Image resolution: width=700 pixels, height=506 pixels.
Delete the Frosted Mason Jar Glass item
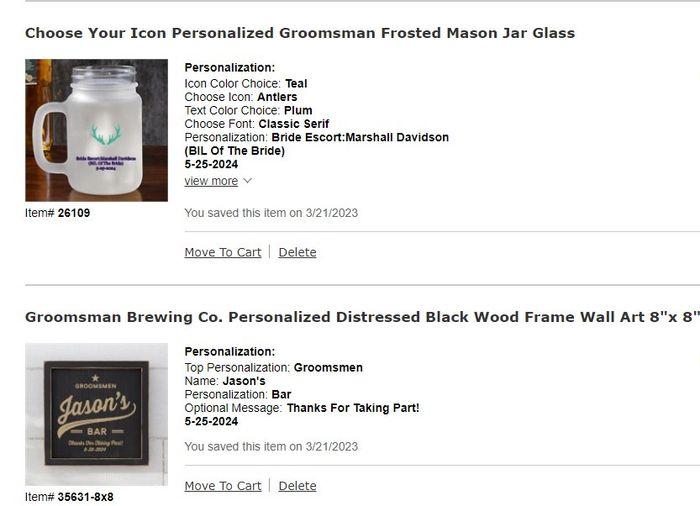pos(297,252)
